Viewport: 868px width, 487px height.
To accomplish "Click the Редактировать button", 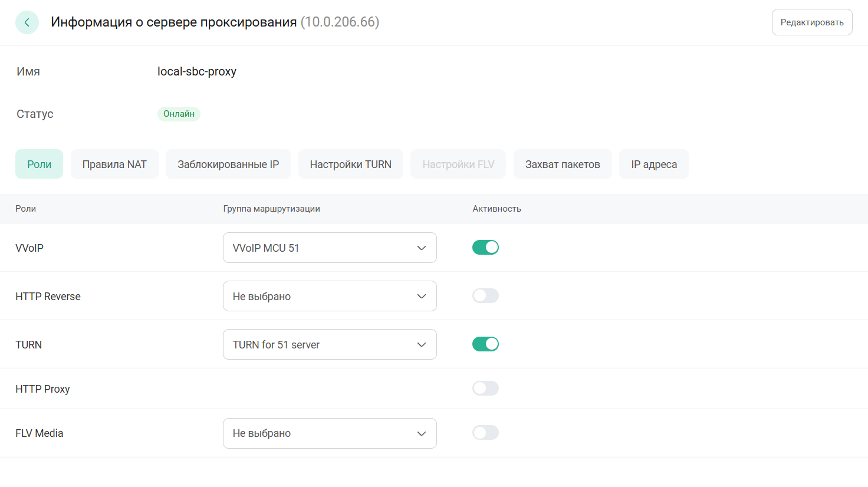I will click(811, 22).
